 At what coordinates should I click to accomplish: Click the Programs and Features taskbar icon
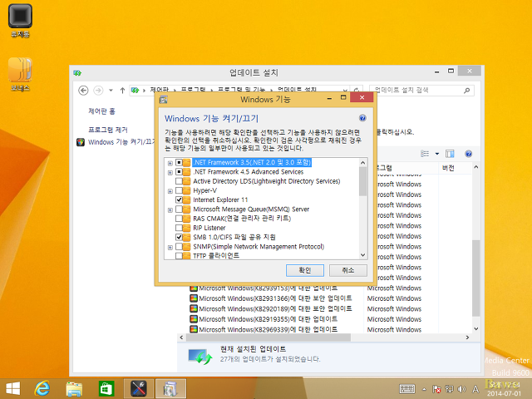click(x=170, y=388)
